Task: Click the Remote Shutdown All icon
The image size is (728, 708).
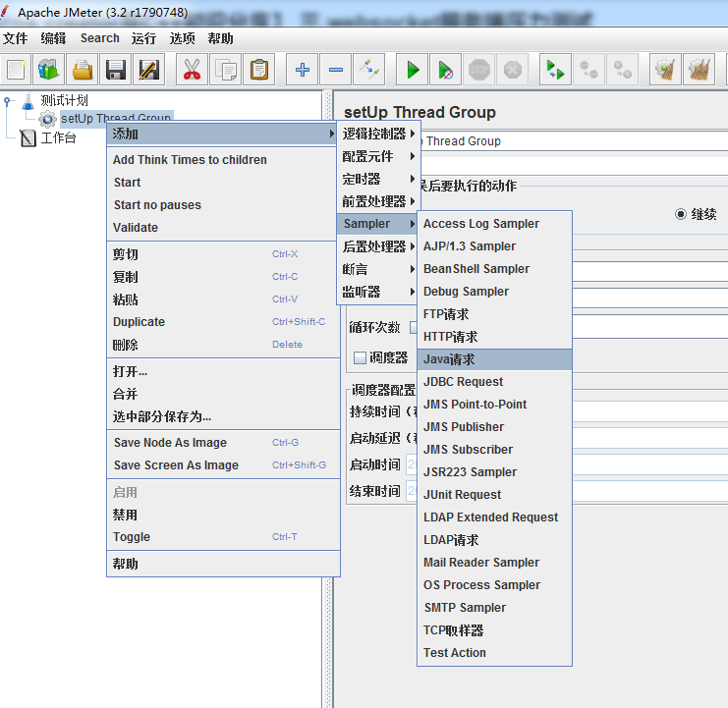Action: 622,70
